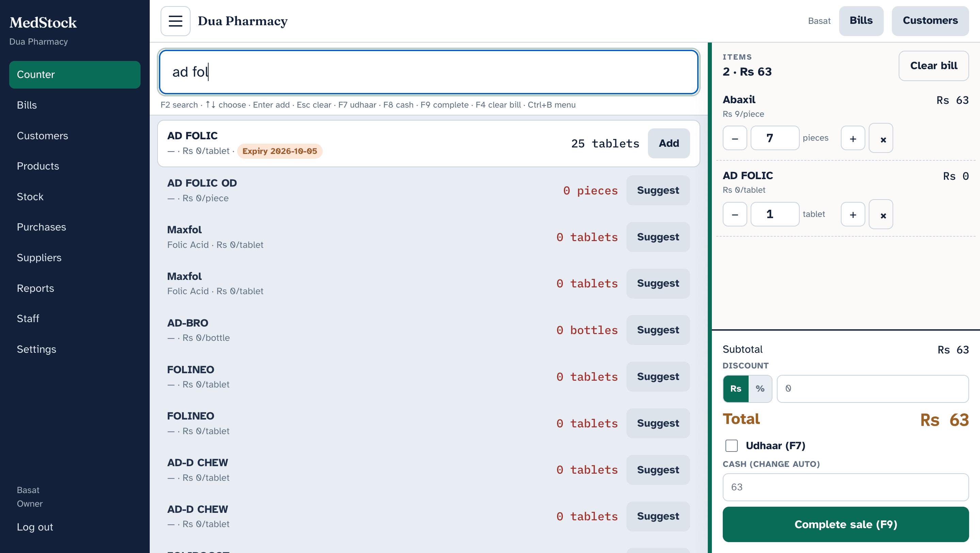Screen dimensions: 980x553
Task: Click the Bills button in header
Action: point(861,21)
